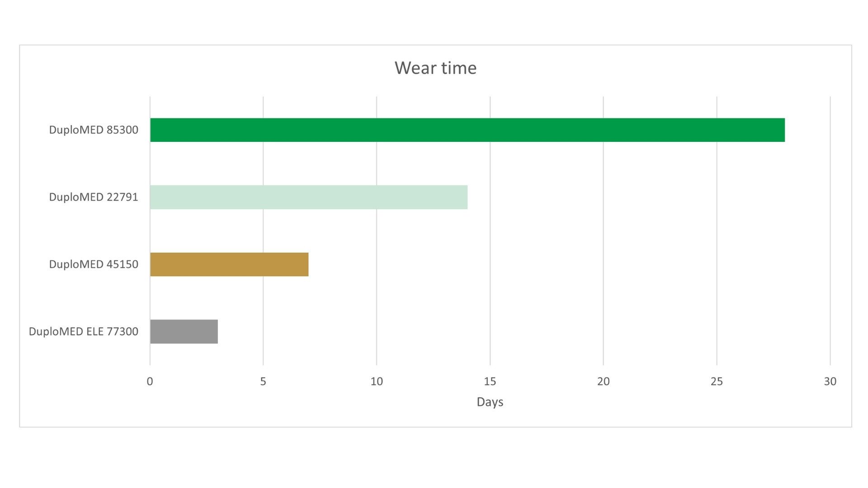Select the light green DuploMED 22791 bar

(308, 197)
